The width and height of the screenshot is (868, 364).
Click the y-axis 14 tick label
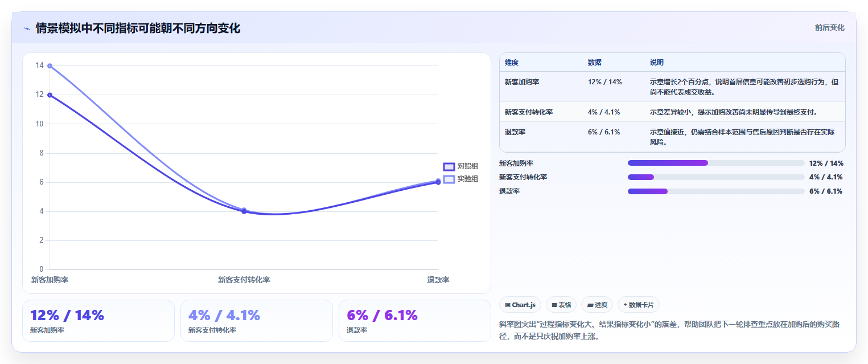(39, 66)
